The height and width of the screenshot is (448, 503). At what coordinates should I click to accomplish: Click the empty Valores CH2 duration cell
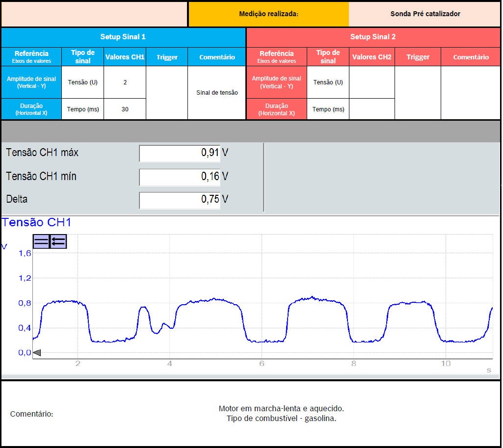tap(371, 109)
